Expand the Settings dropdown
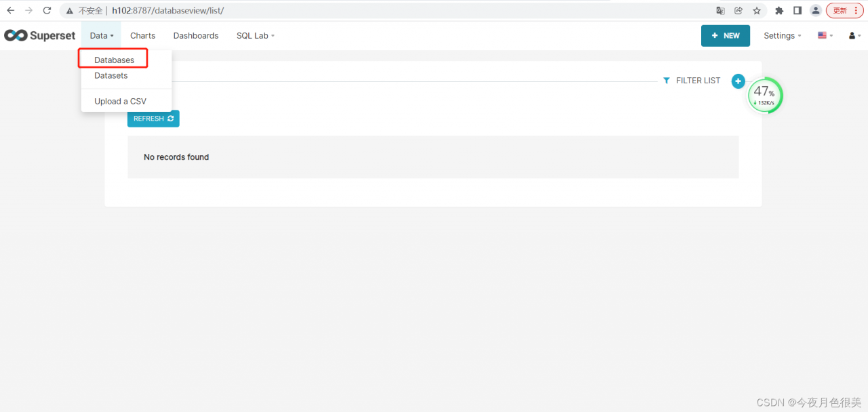 tap(783, 35)
